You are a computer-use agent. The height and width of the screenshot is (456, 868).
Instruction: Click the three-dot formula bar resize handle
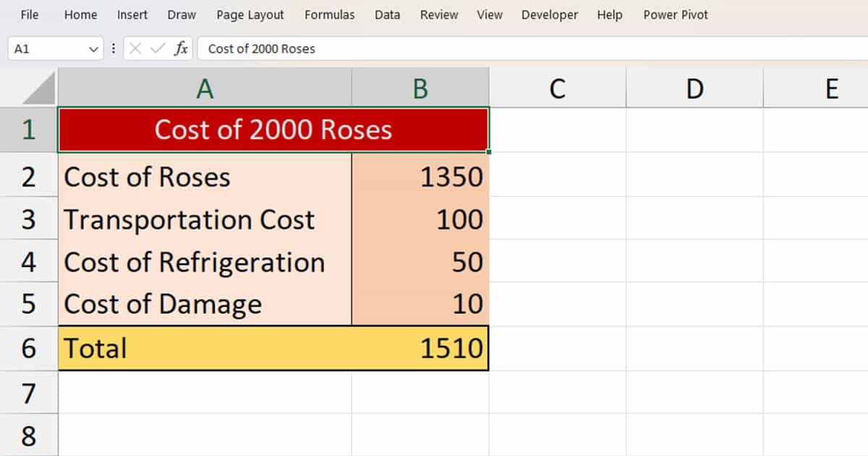(x=114, y=48)
